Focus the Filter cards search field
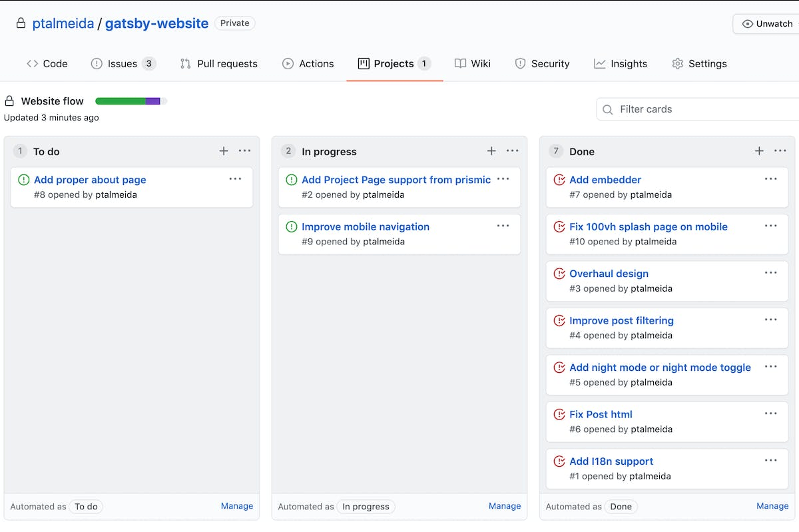799x532 pixels. (698, 109)
